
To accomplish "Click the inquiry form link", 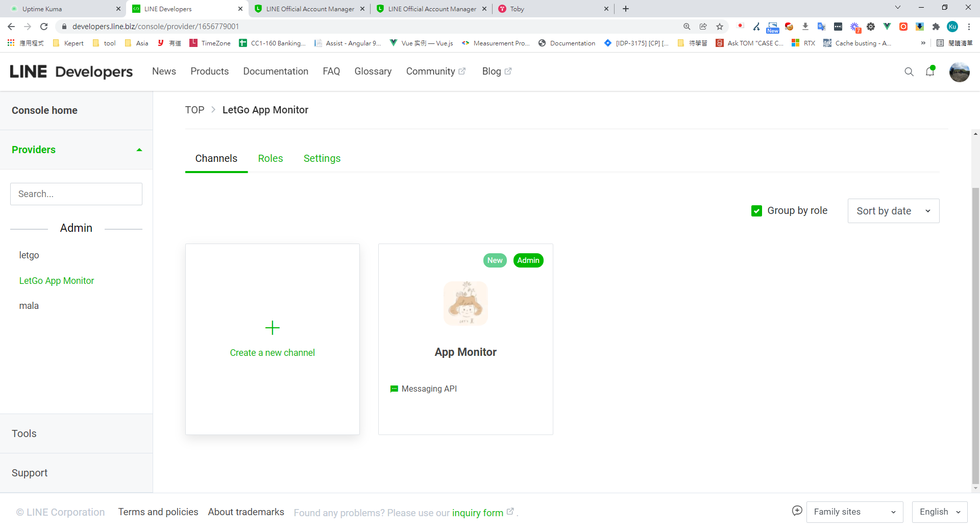I will coord(478,513).
